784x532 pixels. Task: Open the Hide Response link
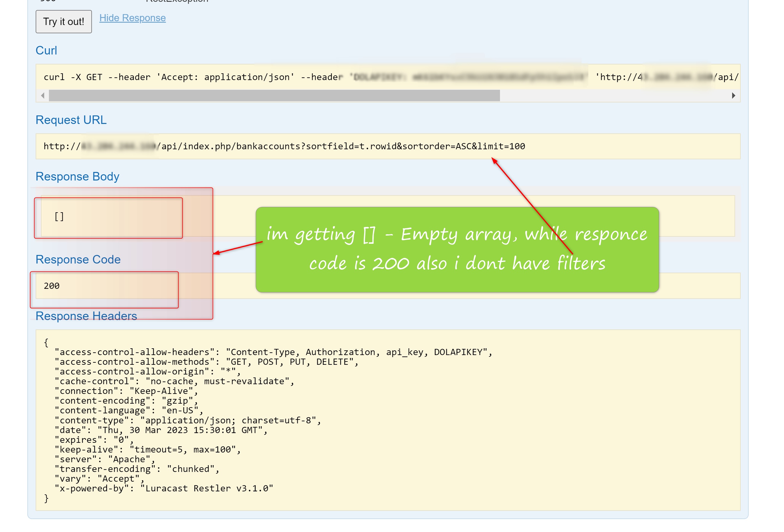tap(133, 18)
